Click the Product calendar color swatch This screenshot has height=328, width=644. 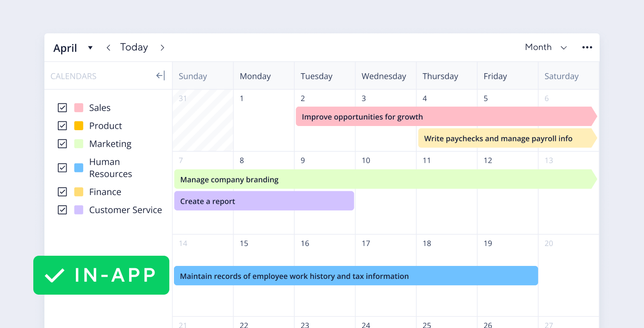click(x=79, y=126)
